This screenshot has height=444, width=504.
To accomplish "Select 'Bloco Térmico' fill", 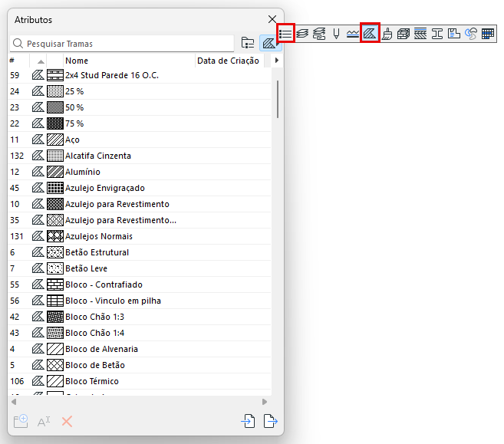I will click(140, 381).
